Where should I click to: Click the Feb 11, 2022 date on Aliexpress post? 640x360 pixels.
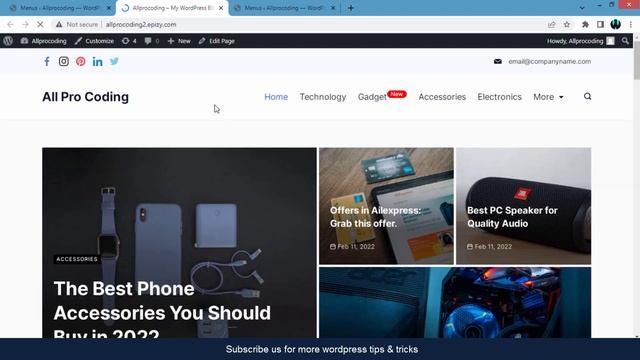click(x=352, y=247)
